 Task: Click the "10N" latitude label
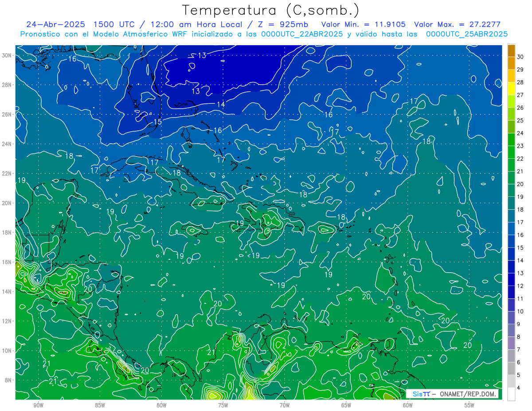[x=7, y=350]
